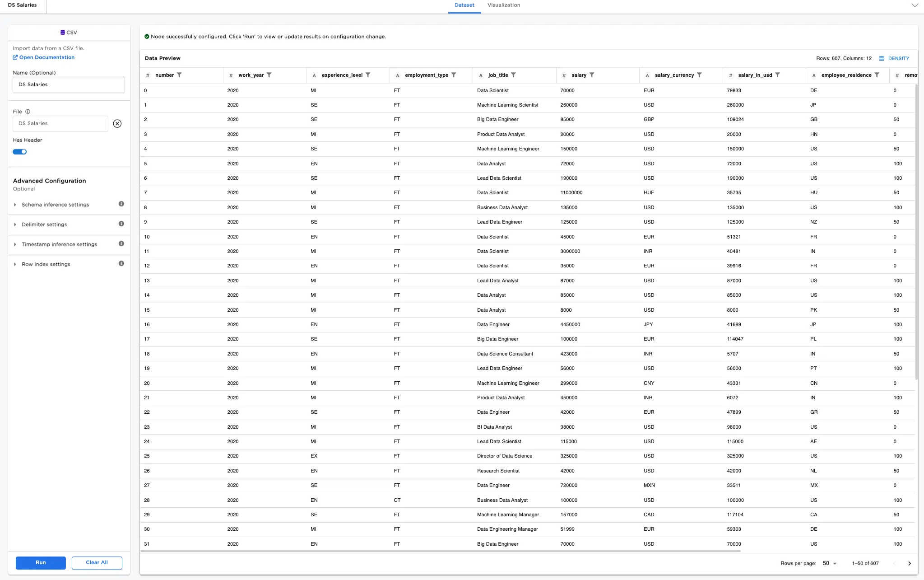This screenshot has height=580, width=924.
Task: Click the filter icon on work_year column
Action: [269, 75]
